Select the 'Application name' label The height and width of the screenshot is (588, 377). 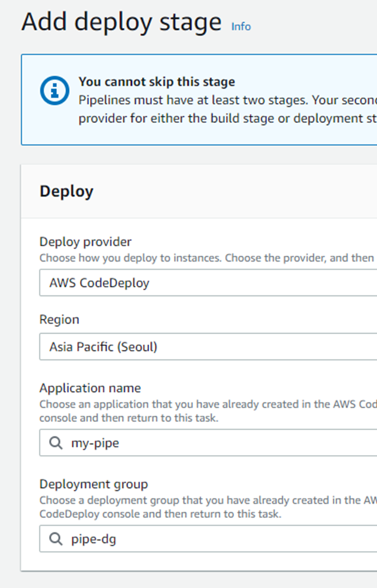tap(90, 388)
